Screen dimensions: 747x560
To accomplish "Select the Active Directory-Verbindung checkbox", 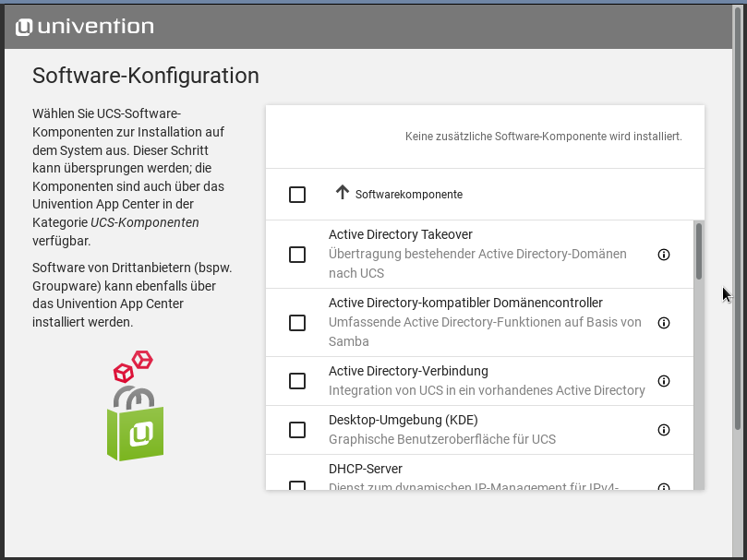I will point(297,381).
